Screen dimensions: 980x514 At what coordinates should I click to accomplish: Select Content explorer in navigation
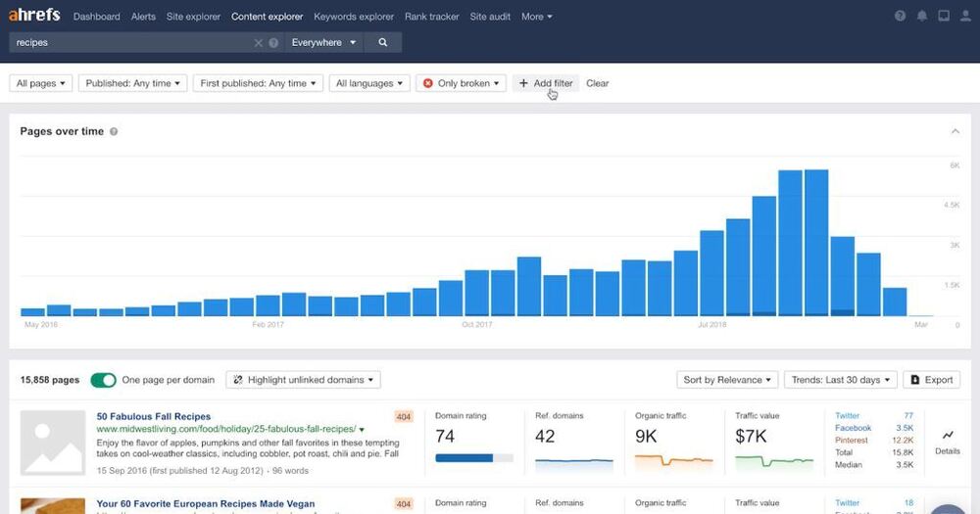click(x=267, y=17)
